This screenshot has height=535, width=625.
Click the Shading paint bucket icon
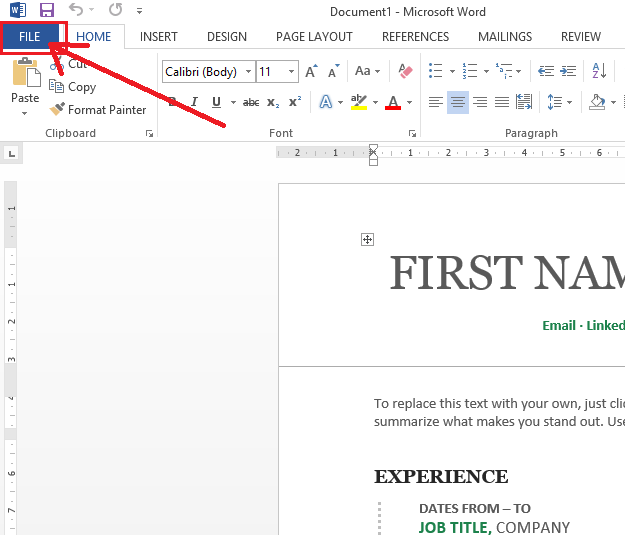point(597,102)
